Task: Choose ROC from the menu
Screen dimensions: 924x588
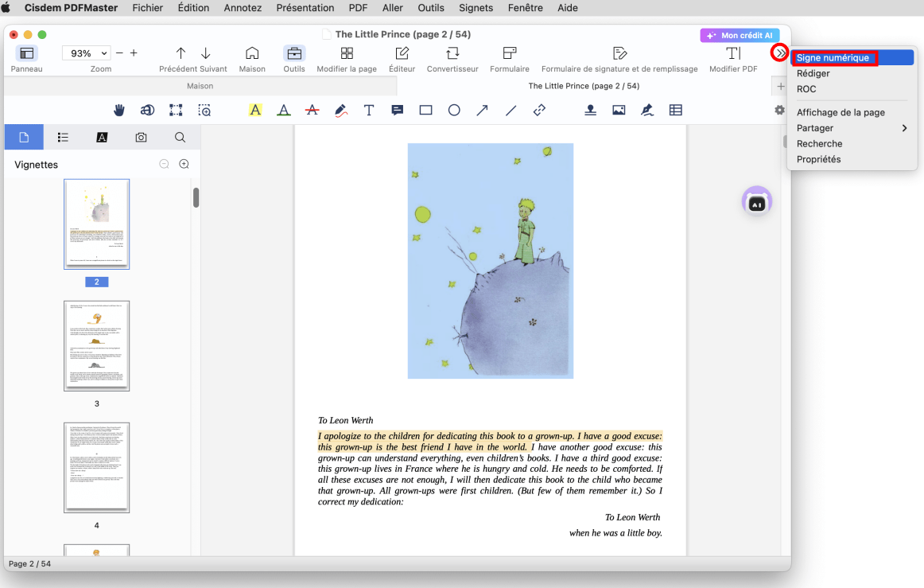Action: point(806,89)
